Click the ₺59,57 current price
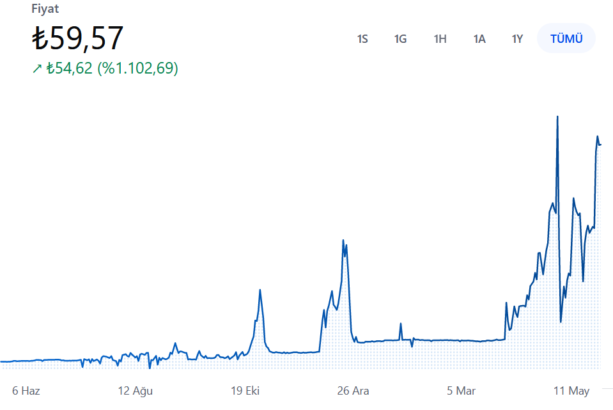Image resolution: width=613 pixels, height=410 pixels. (x=78, y=38)
